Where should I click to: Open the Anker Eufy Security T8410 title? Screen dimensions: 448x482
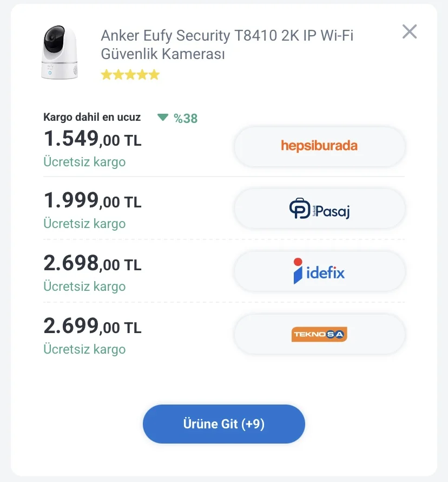pyautogui.click(x=227, y=44)
